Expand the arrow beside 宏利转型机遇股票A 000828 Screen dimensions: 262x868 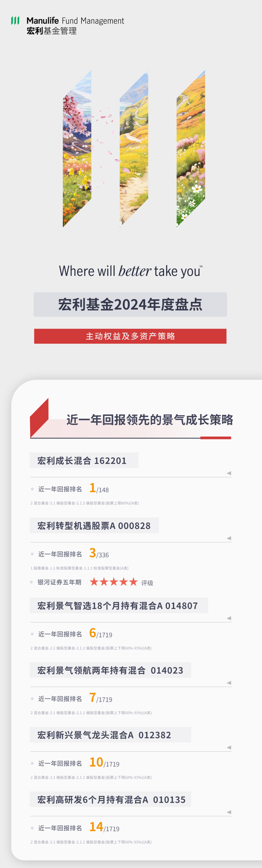(229, 538)
